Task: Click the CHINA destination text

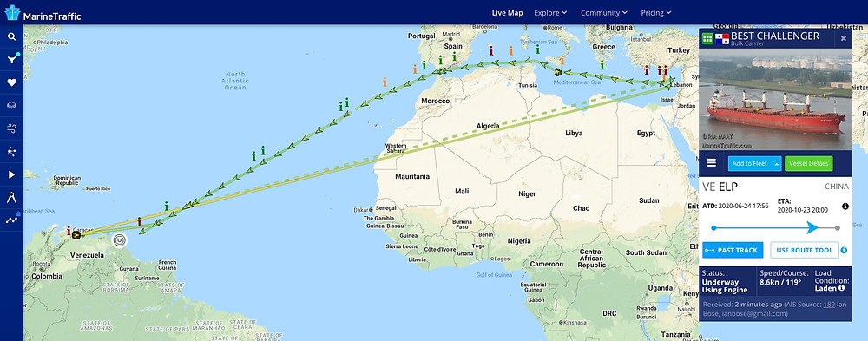Action: click(837, 187)
